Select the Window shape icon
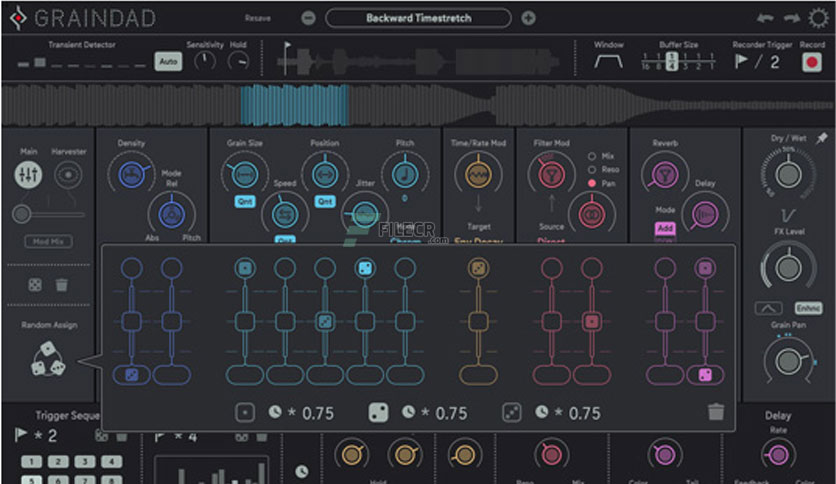836x484 pixels. coord(608,61)
